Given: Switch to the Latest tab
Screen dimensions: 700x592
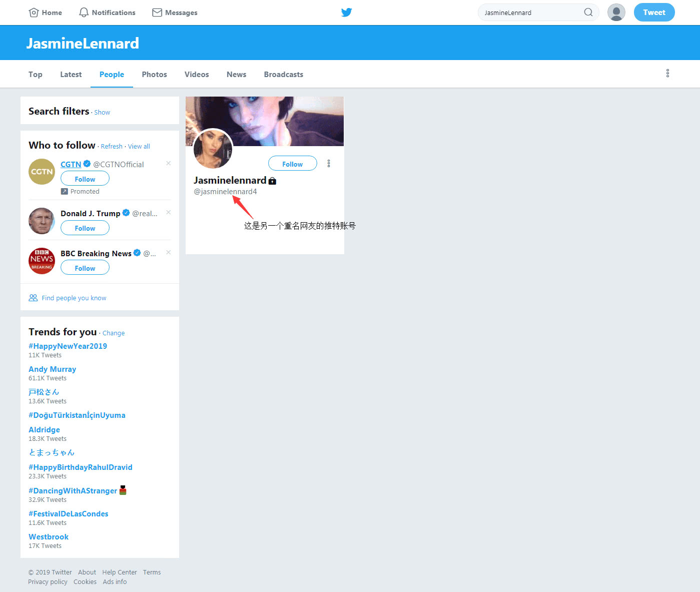Looking at the screenshot, I should [71, 74].
